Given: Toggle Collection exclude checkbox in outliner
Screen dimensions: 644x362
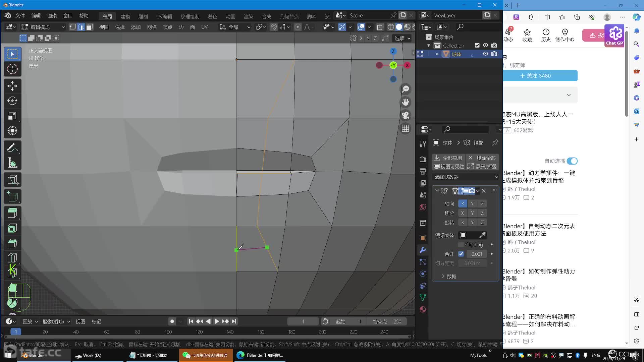Looking at the screenshot, I should click(x=477, y=45).
